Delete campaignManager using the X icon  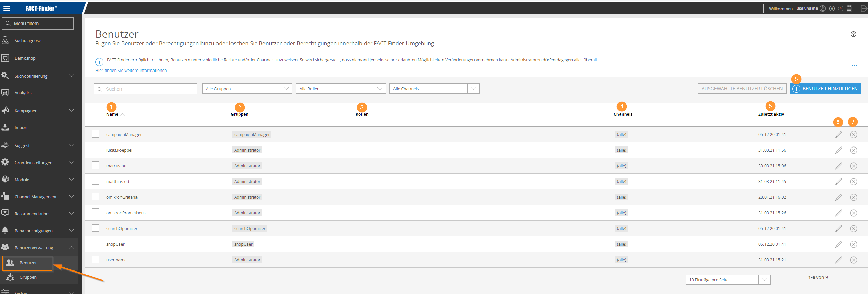[x=854, y=135]
